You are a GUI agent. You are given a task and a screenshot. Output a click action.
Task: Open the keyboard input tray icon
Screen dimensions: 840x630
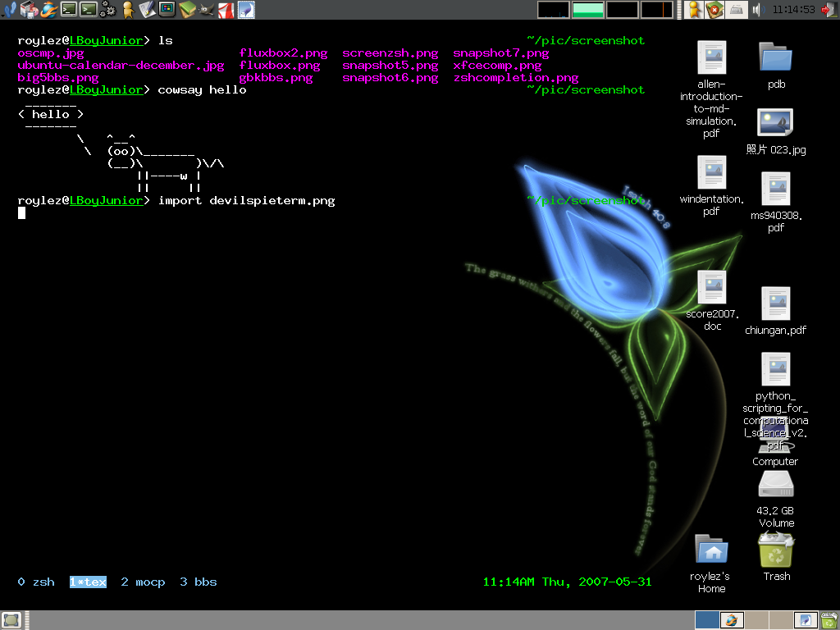[736, 10]
